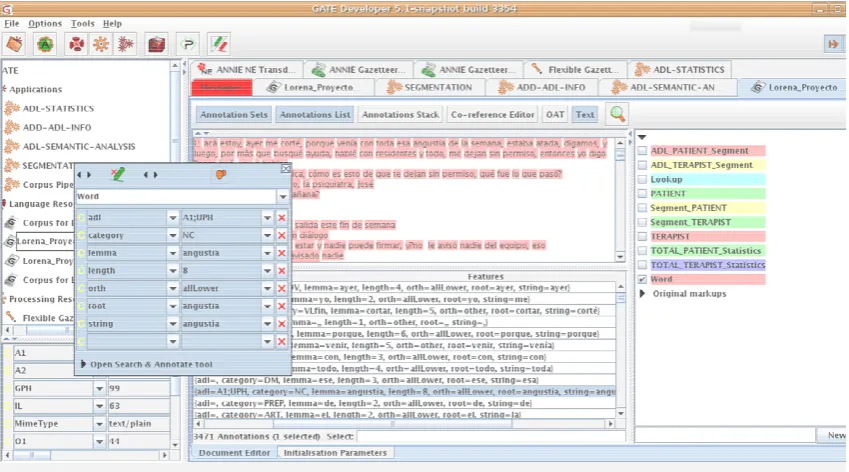Screen dimensions: 849x472
Task: Delete the root feature row with red X
Action: [x=282, y=306]
